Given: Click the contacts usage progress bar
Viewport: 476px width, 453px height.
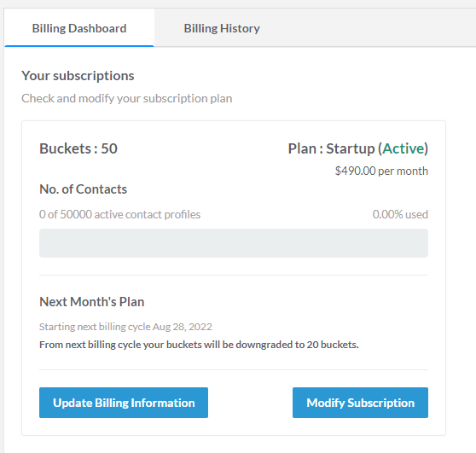Looking at the screenshot, I should coord(234,243).
